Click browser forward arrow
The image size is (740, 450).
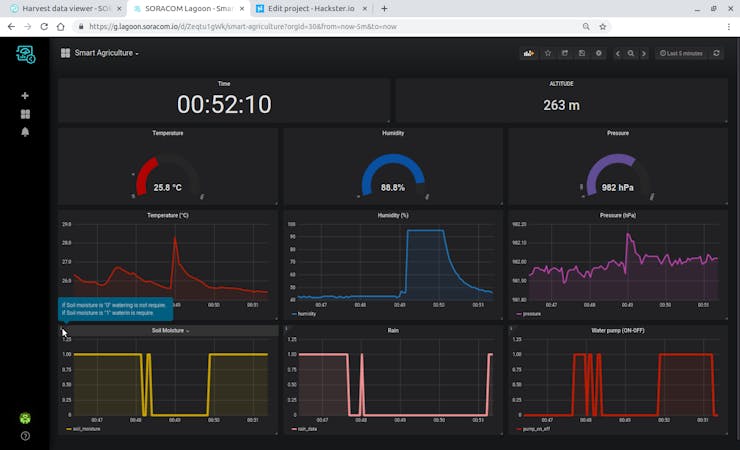[28, 26]
